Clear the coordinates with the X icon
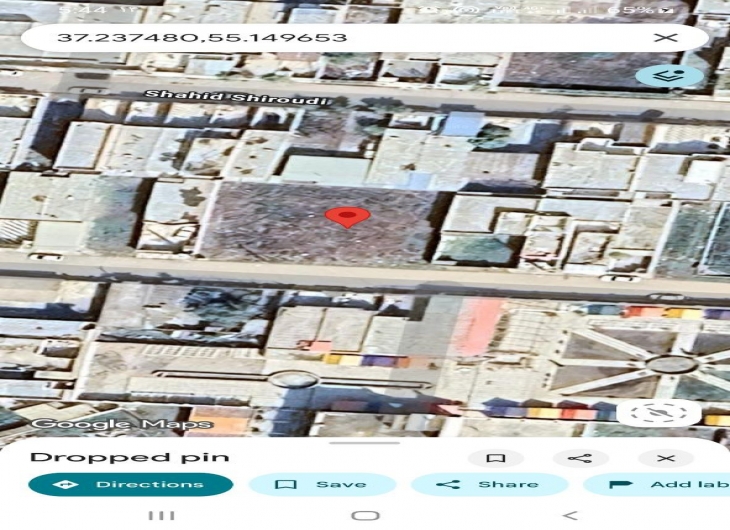The image size is (730, 530). [665, 38]
